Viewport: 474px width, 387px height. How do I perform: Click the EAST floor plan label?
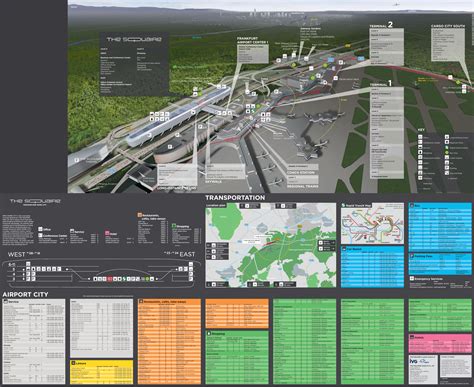[187, 255]
